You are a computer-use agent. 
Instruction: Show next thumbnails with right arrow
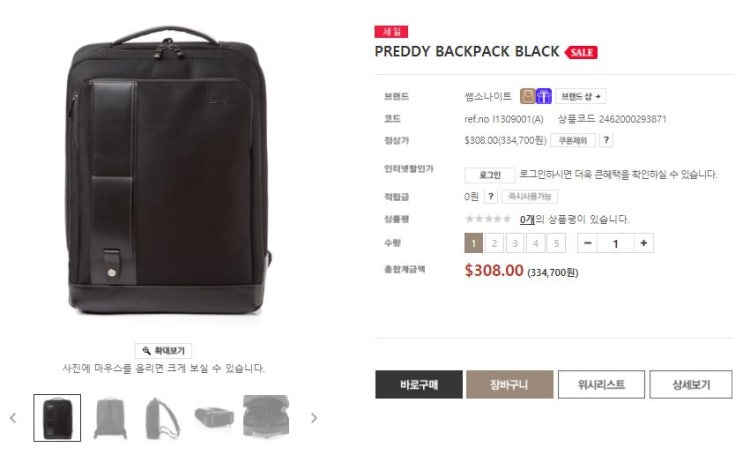(314, 418)
